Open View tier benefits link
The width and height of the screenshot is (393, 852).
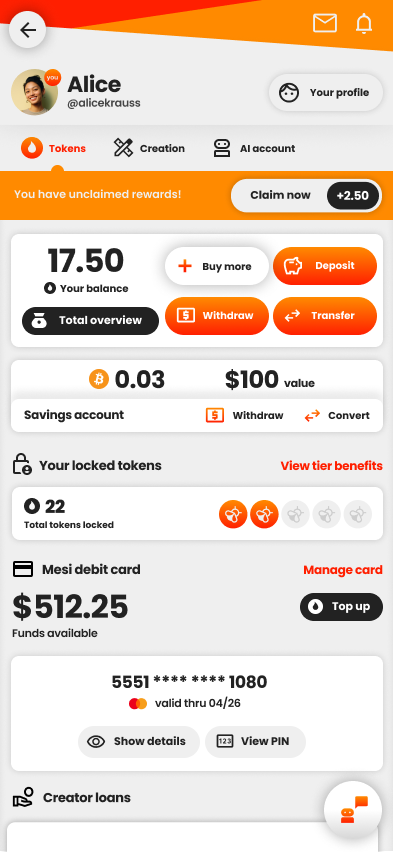(331, 466)
